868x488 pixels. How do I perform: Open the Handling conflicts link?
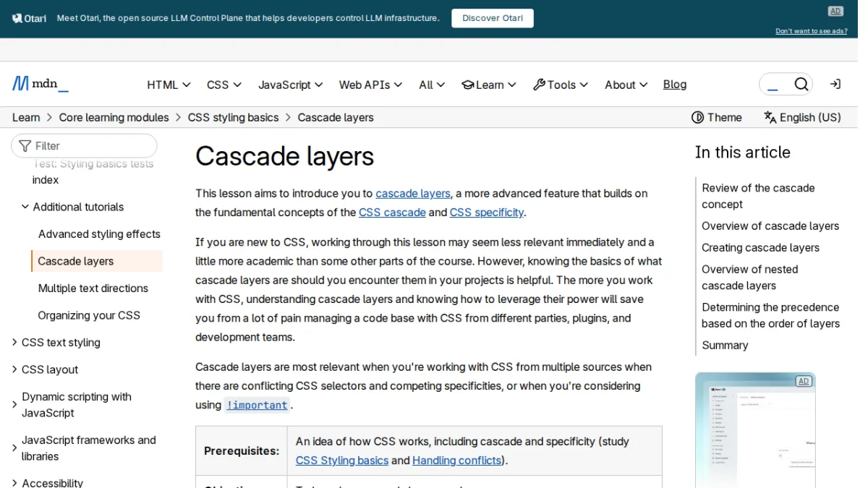[457, 461]
